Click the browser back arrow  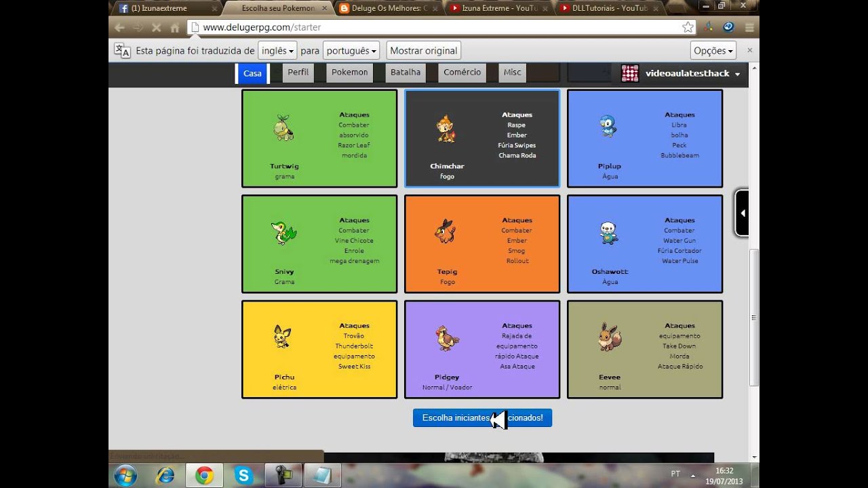point(120,28)
